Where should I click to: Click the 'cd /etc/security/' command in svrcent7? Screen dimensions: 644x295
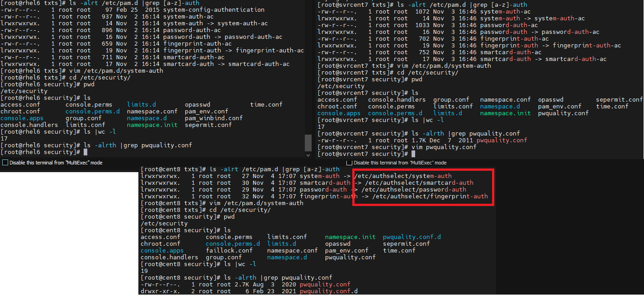428,72
